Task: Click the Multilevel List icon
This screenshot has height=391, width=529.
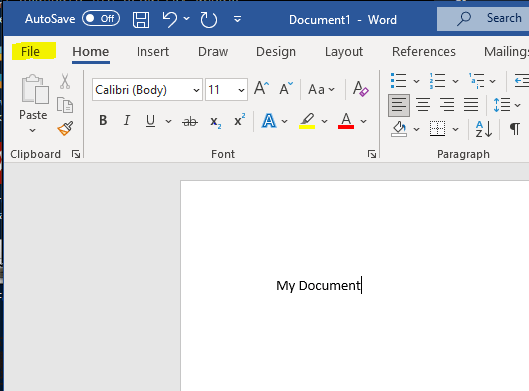Action: (476, 81)
